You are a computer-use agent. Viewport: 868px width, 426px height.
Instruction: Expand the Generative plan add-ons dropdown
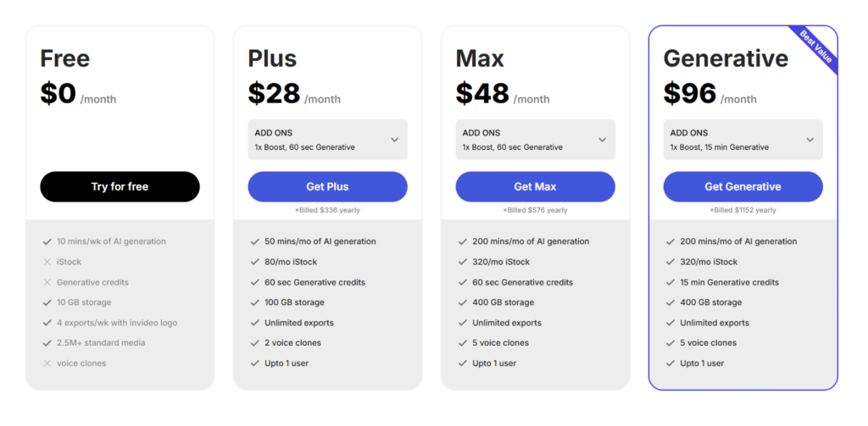(743, 140)
